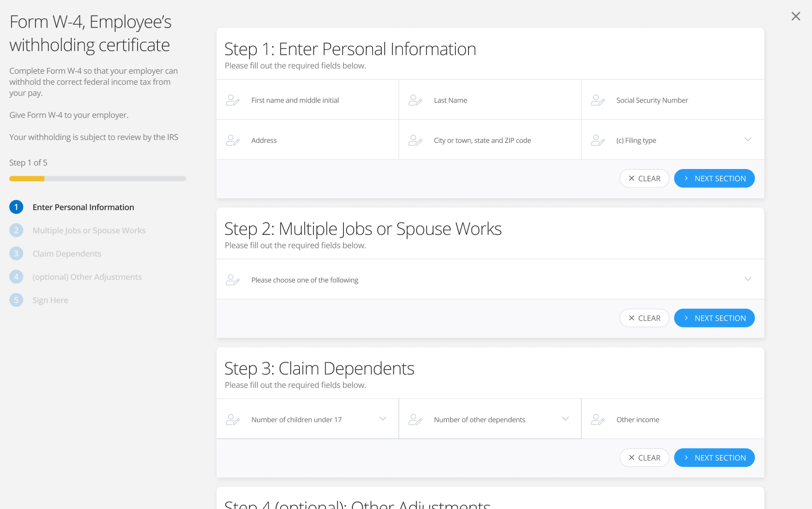This screenshot has height=509, width=812.
Task: Click step 4 Other Adjustments circle
Action: pyautogui.click(x=16, y=277)
